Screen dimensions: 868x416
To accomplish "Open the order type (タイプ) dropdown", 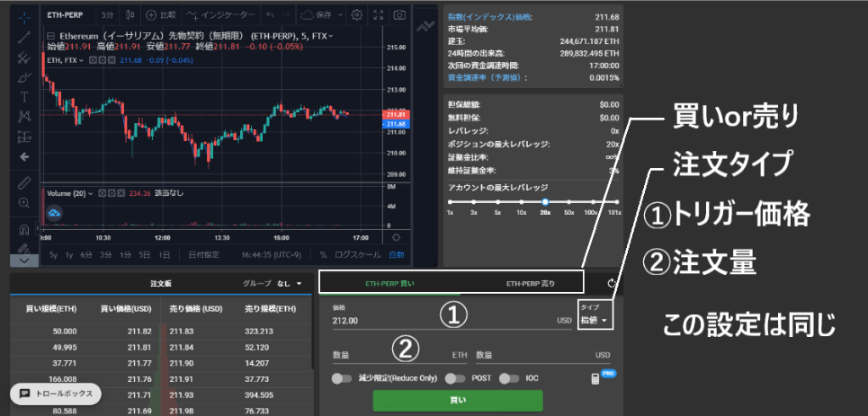I will click(595, 315).
